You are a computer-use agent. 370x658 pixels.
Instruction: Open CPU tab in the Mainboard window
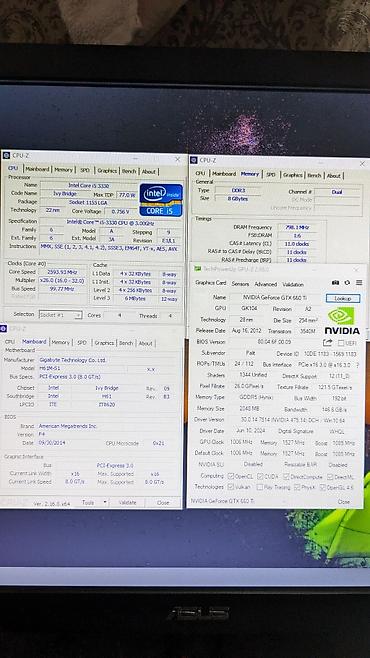[10, 342]
